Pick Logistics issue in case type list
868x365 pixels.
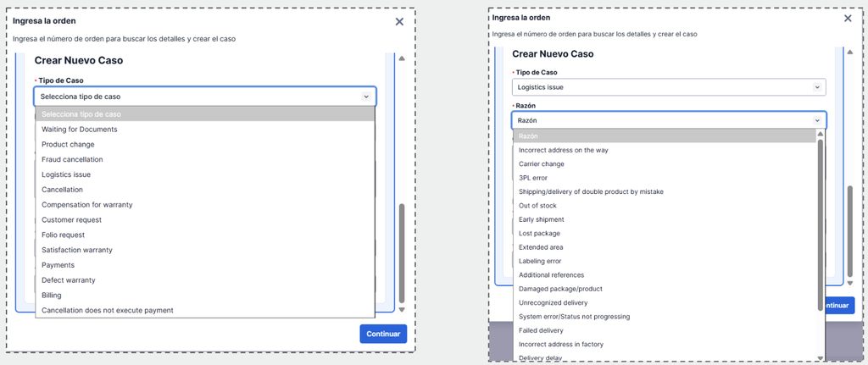pyautogui.click(x=66, y=174)
